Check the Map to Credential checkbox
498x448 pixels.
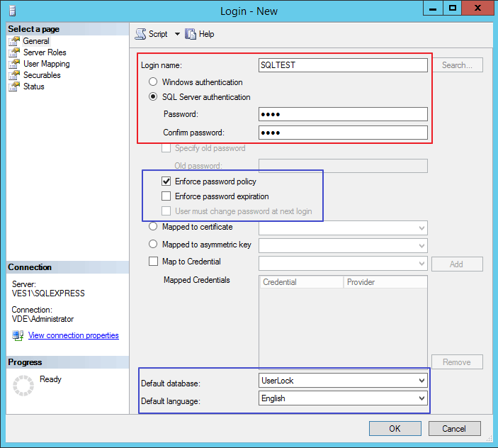(x=154, y=262)
